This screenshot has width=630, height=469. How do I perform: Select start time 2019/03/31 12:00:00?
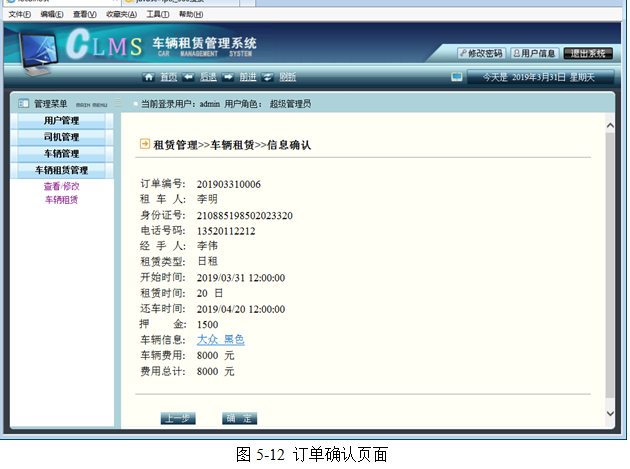point(241,278)
